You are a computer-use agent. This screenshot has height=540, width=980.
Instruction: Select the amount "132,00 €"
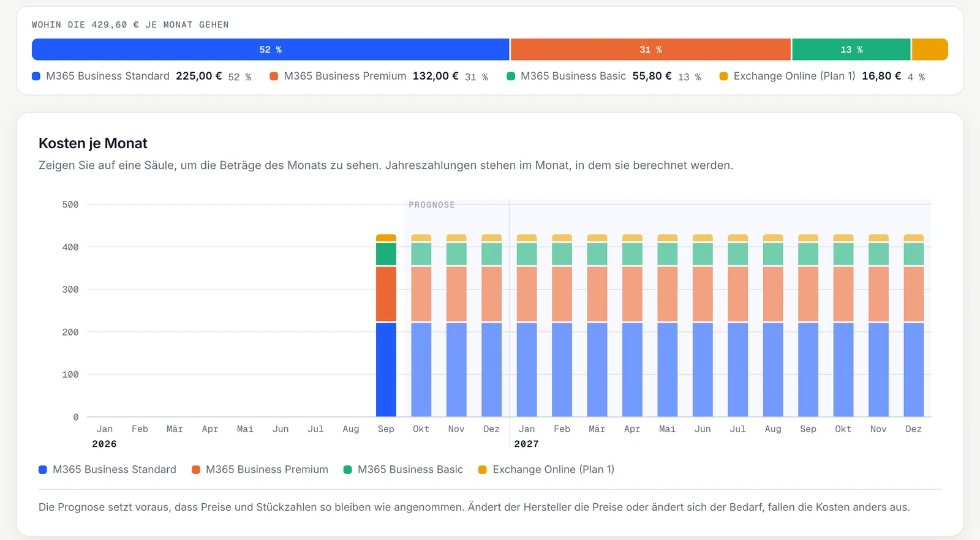click(x=435, y=76)
